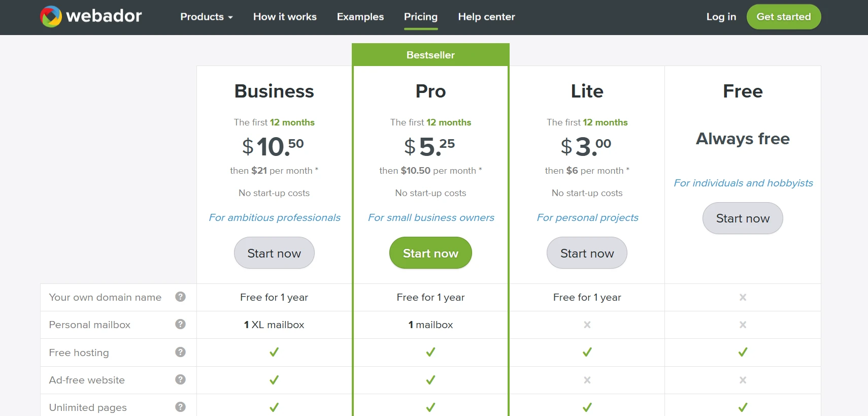Click the question mark beside 'Personal mailbox'
Image resolution: width=868 pixels, height=416 pixels.
pos(180,325)
